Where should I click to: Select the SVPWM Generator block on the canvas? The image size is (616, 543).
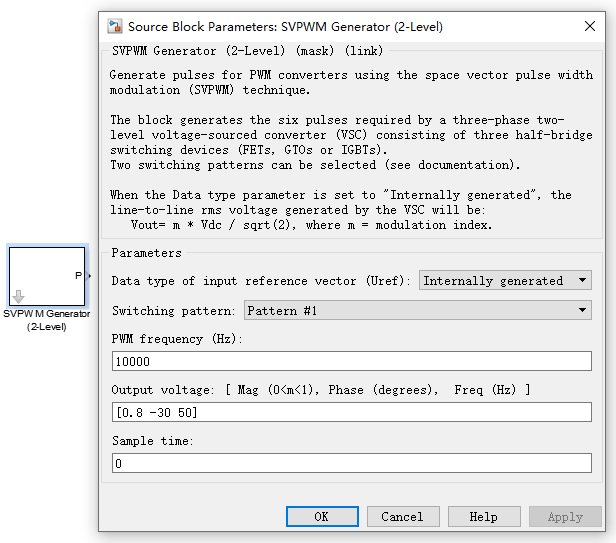point(47,275)
